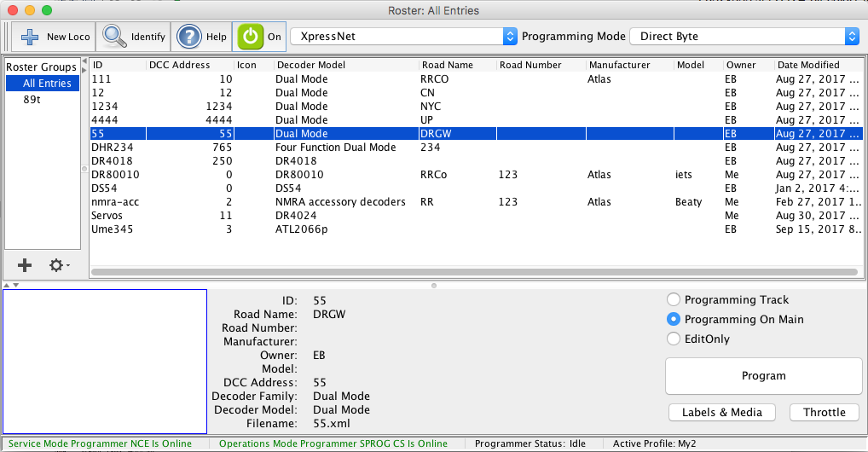Add a roster group with plus icon
868x452 pixels.
tap(25, 265)
